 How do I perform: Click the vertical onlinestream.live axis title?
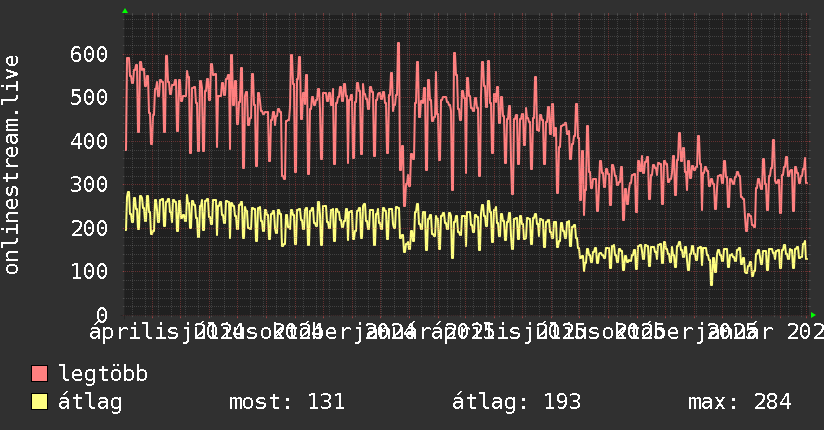pyautogui.click(x=12, y=165)
